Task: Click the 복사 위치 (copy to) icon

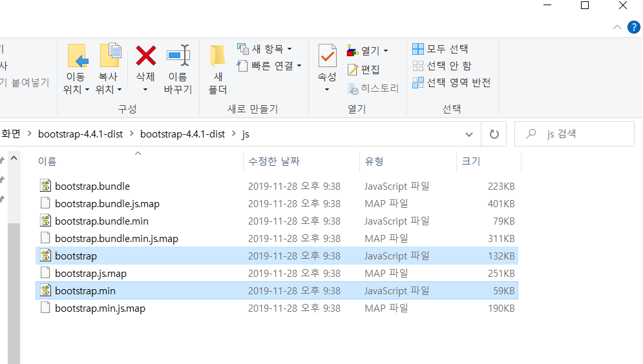Action: coord(111,56)
